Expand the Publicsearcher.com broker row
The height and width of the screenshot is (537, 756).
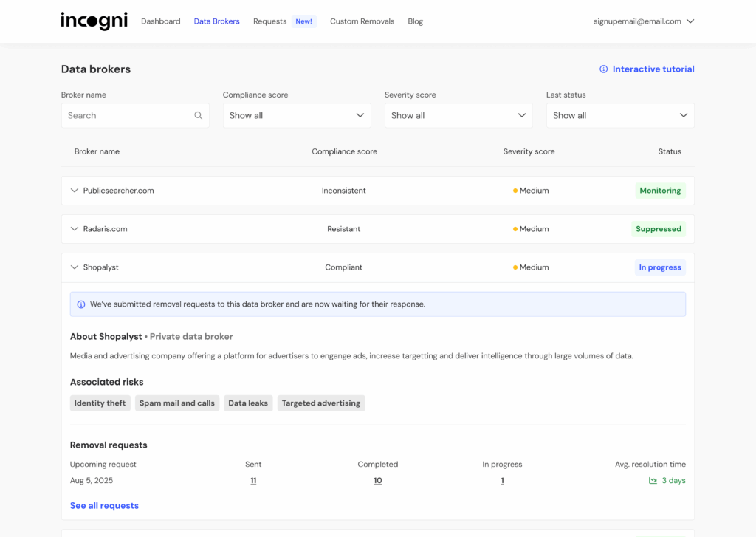coord(74,190)
